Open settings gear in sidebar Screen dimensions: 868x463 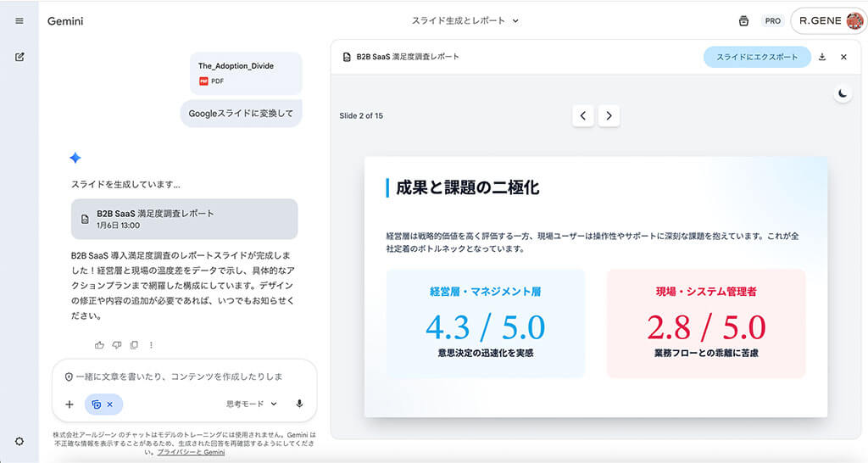(19, 442)
